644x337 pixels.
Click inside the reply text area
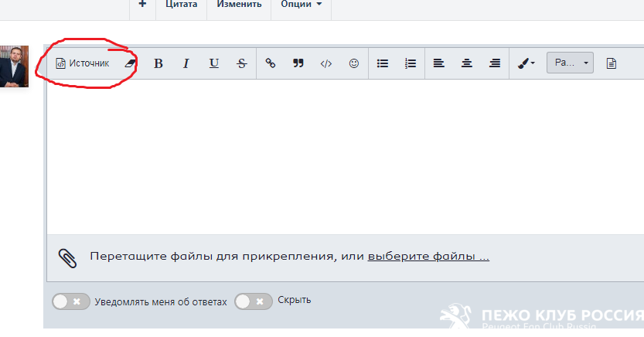coord(345,157)
